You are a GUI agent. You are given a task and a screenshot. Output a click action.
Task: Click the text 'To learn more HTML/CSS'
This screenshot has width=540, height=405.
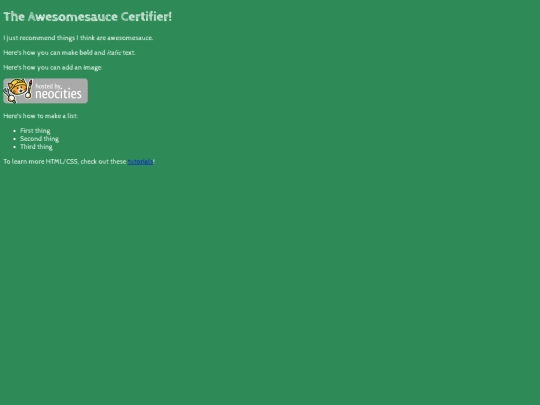41,162
